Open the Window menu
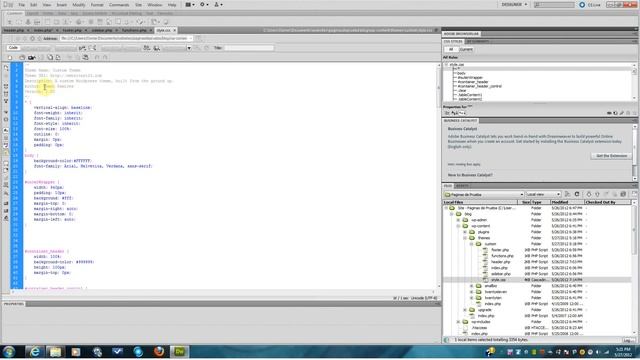The height and width of the screenshot is (360, 640). [x=154, y=5]
